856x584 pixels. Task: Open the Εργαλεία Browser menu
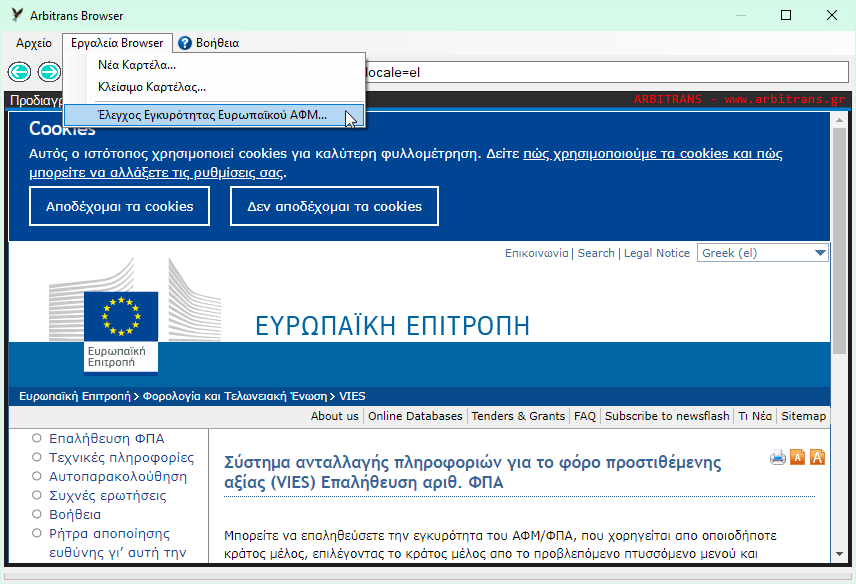[117, 43]
